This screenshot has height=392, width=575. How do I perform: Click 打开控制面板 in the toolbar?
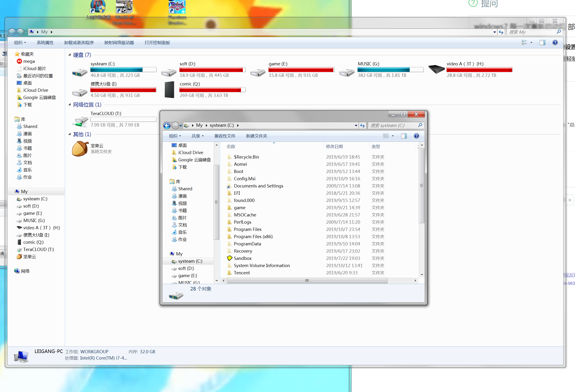157,42
